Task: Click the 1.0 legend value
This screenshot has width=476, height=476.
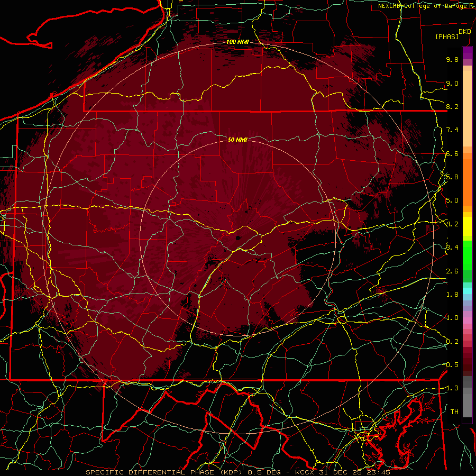Action: pyautogui.click(x=452, y=318)
